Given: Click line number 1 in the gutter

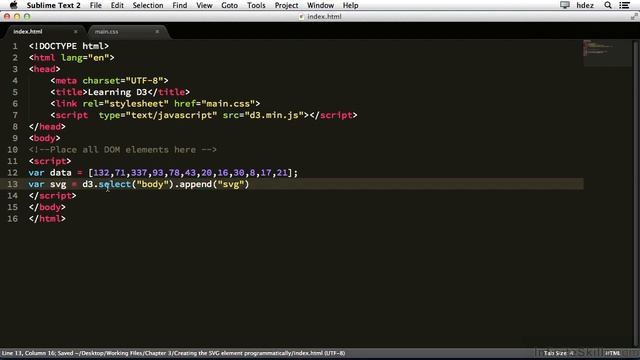Looking at the screenshot, I should point(15,46).
